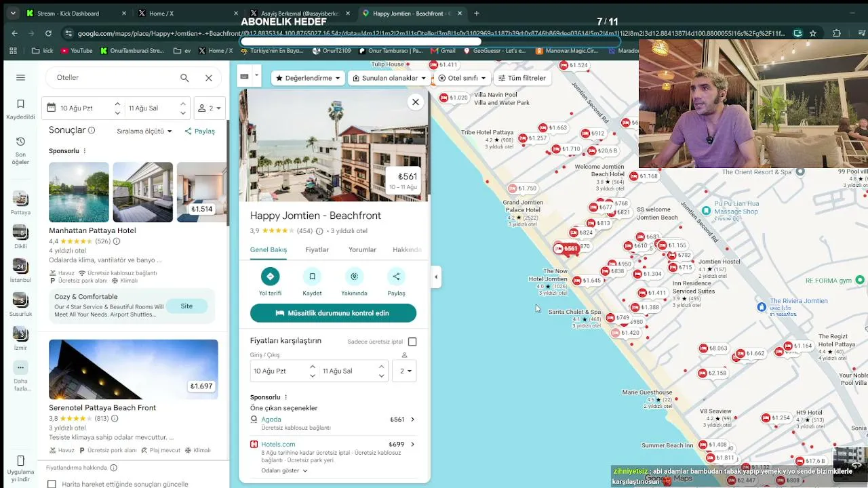Switch to Fiyatlar tab
This screenshot has width=868, height=488.
[317, 250]
